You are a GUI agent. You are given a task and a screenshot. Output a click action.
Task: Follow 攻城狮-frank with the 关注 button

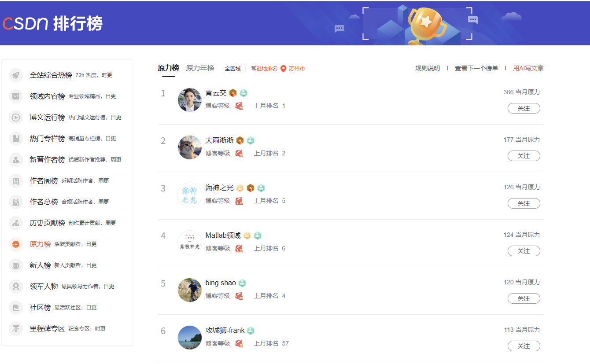[524, 346]
